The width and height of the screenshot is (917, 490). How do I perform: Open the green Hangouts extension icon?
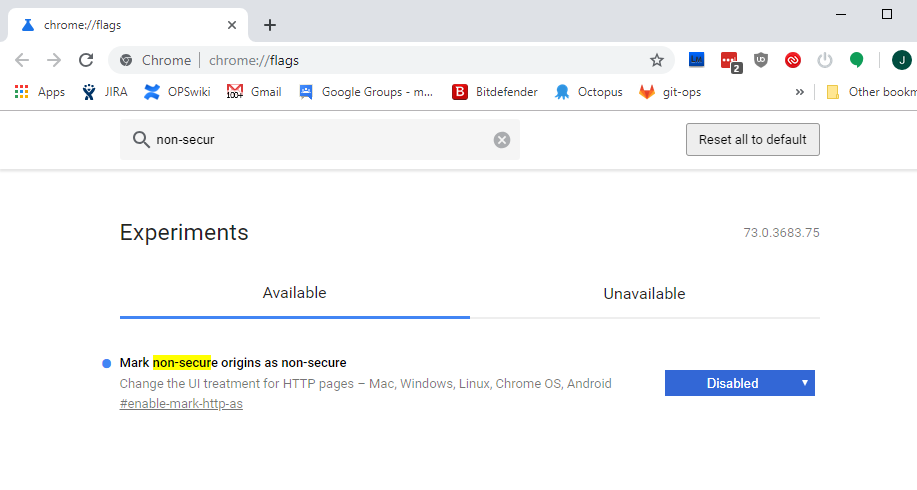click(857, 60)
